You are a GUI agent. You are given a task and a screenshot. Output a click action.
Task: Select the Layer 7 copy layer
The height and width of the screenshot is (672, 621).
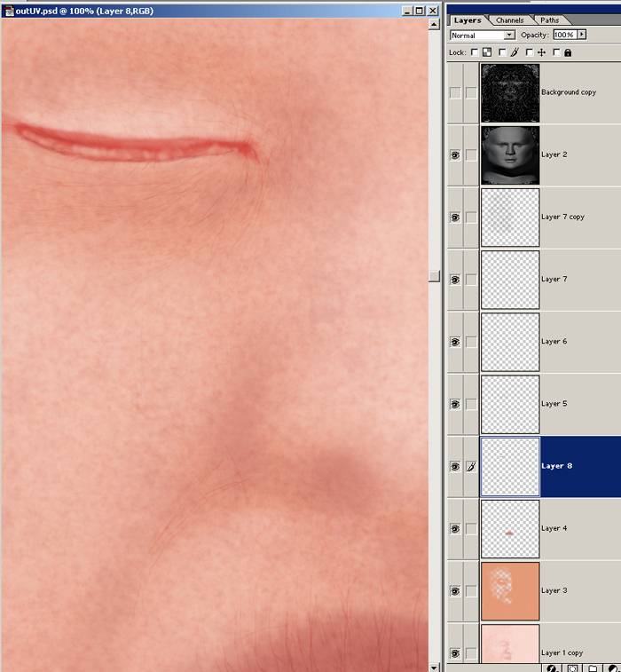click(x=562, y=217)
